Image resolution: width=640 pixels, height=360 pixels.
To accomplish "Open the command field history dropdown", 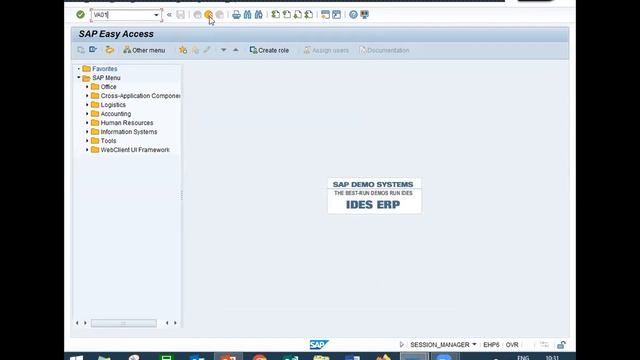I will click(156, 15).
